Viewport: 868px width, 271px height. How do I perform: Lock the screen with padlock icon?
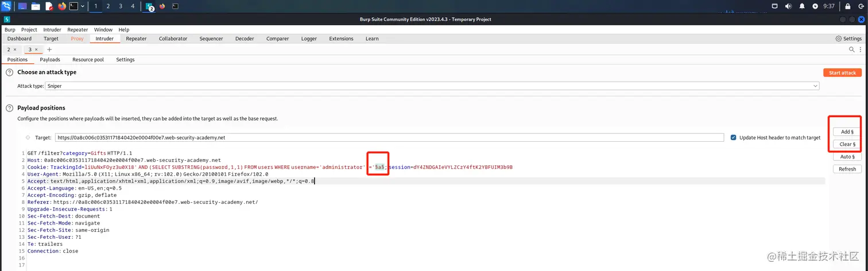tap(847, 6)
